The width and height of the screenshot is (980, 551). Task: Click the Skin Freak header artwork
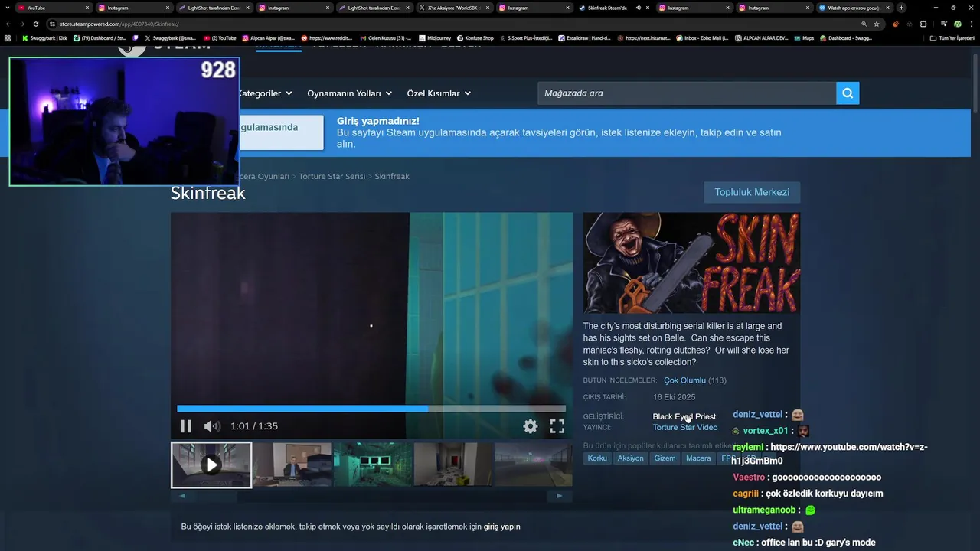pyautogui.click(x=691, y=262)
